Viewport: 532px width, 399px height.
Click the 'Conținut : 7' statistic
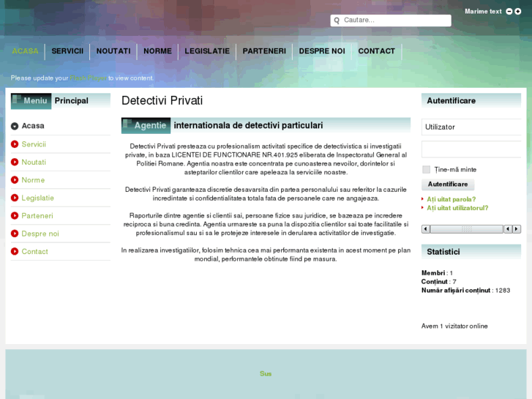tap(438, 282)
